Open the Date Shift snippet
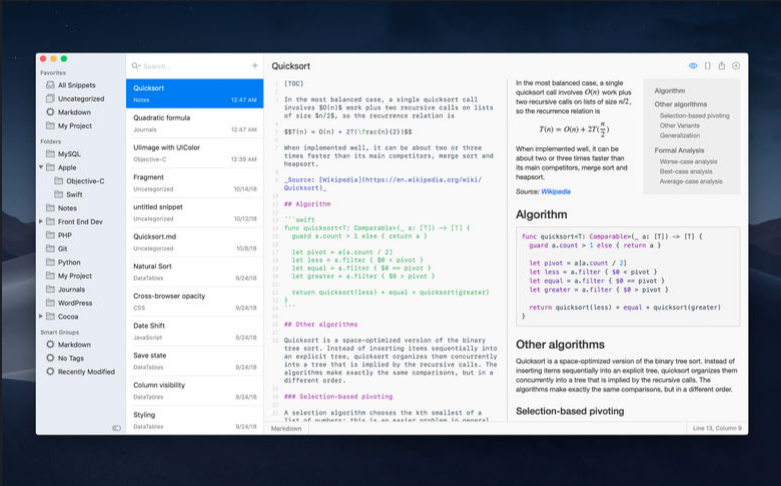The width and height of the screenshot is (781, 486). (195, 331)
